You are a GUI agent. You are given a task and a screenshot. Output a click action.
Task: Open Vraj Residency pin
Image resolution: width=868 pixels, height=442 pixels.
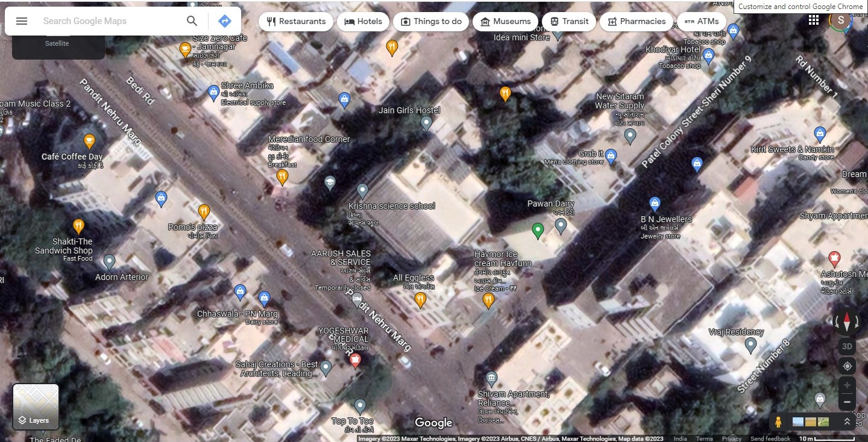click(x=750, y=345)
